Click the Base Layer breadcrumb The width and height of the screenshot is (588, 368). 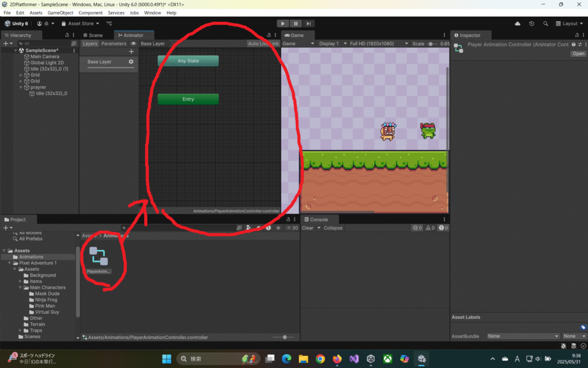(153, 44)
